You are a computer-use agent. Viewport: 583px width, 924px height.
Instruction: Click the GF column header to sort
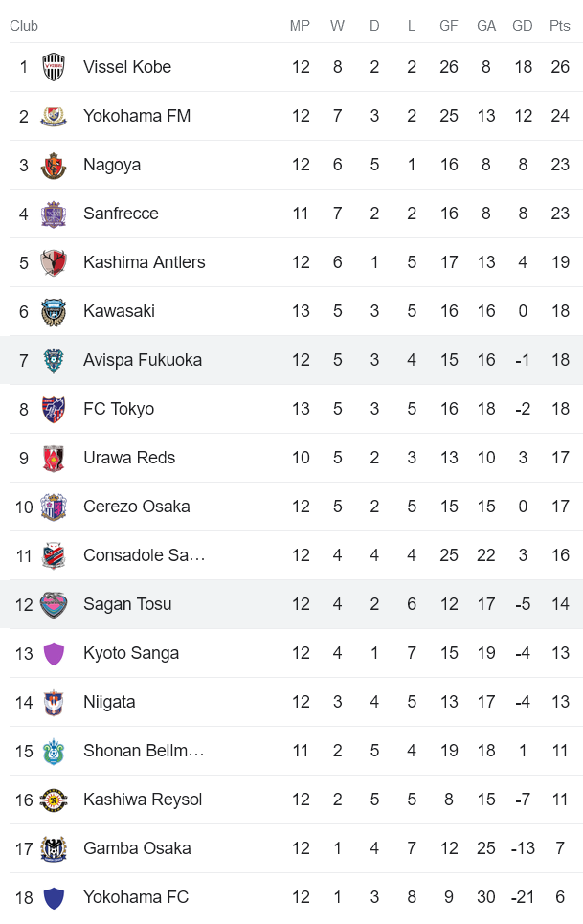coord(449,26)
